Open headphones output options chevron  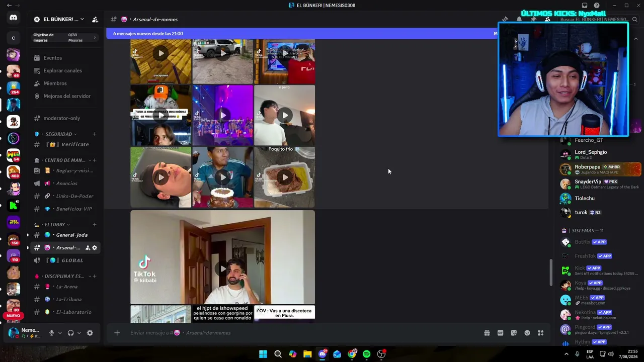click(79, 333)
